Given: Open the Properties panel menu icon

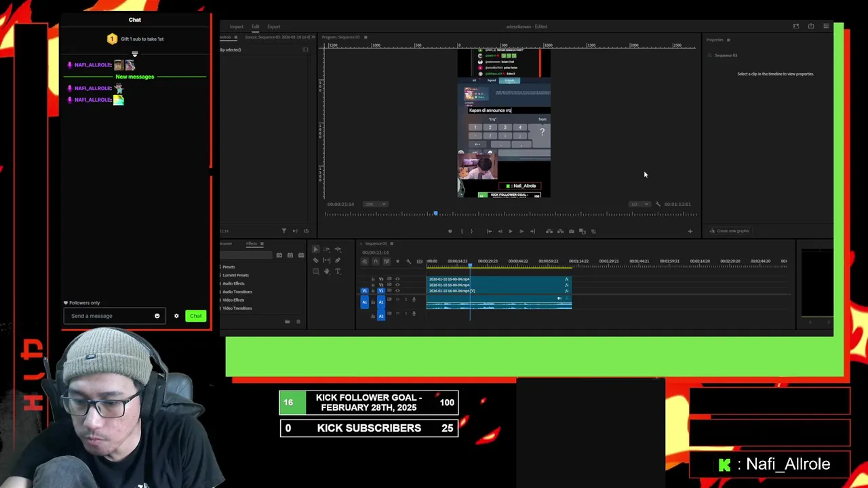Looking at the screenshot, I should pos(728,40).
